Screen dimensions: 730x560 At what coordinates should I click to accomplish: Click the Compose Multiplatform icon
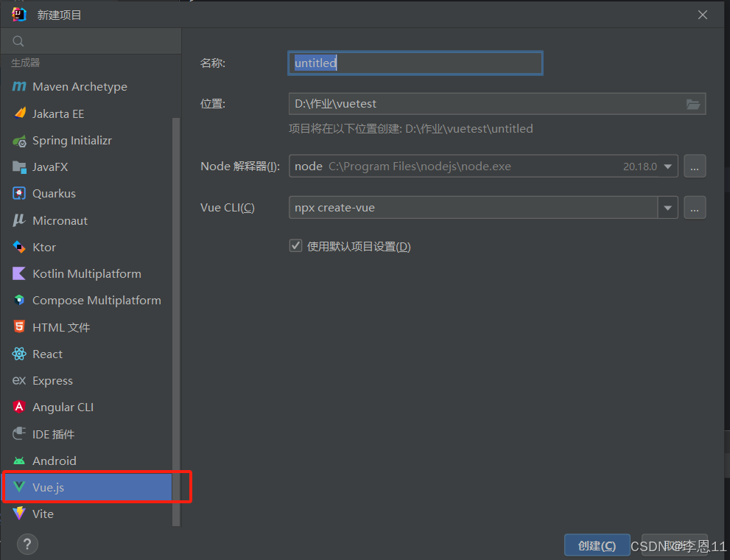click(19, 300)
